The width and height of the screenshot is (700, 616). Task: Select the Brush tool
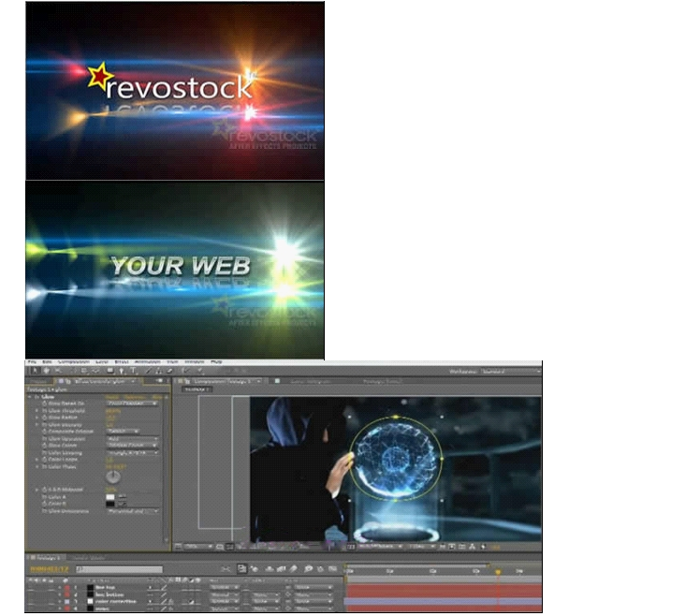click(x=148, y=371)
